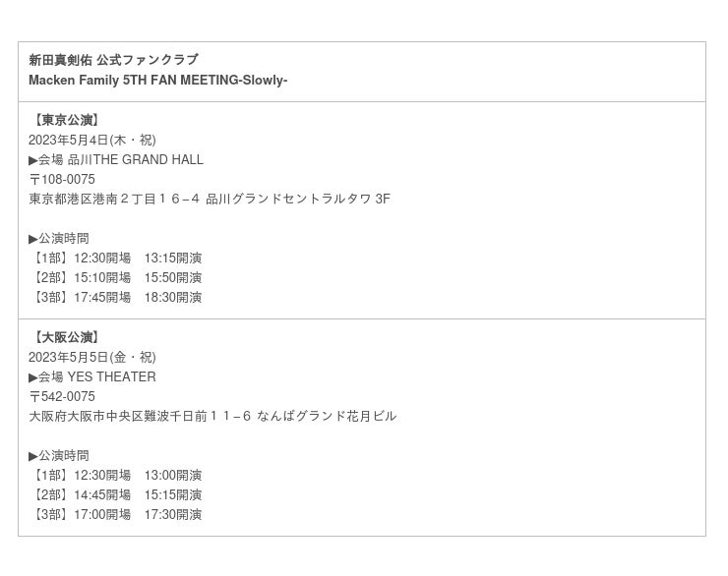Select the 【東京公演】 section heading
Image resolution: width=728 pixels, height=576 pixels.
pos(66,120)
